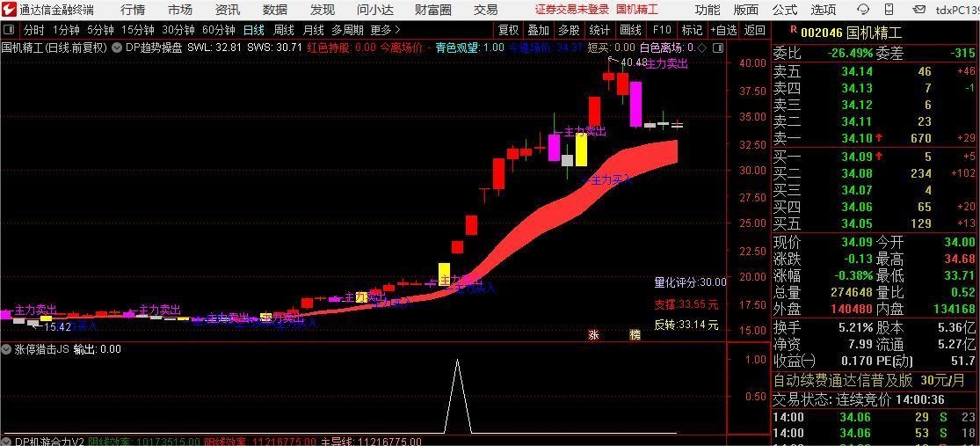Open the 版面 menu
The height and width of the screenshot is (446, 980).
point(745,10)
